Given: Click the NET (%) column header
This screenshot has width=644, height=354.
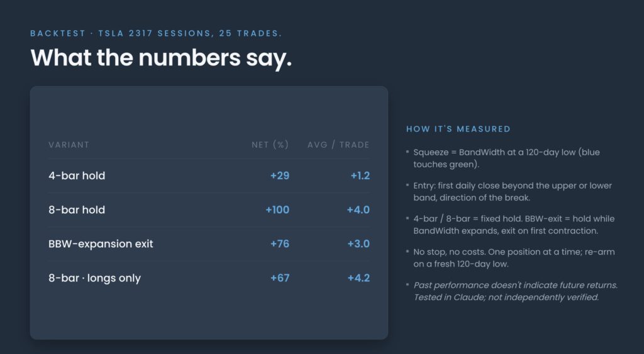Looking at the screenshot, I should (270, 145).
